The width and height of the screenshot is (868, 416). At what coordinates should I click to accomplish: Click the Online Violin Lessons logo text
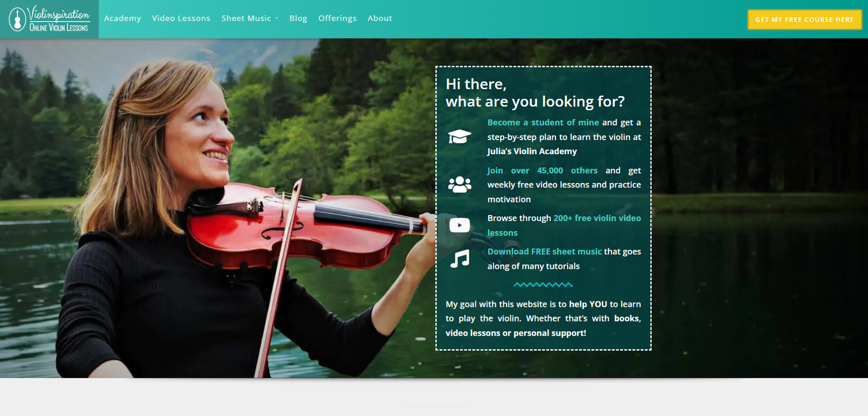coord(59,28)
